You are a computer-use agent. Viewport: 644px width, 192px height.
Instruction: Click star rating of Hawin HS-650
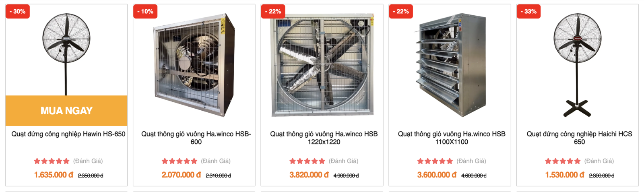[52, 161]
